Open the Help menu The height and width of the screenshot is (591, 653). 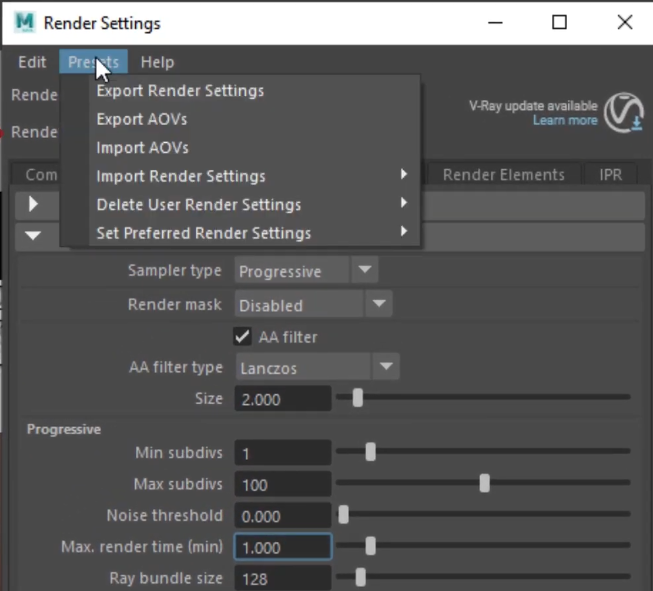[x=157, y=62]
